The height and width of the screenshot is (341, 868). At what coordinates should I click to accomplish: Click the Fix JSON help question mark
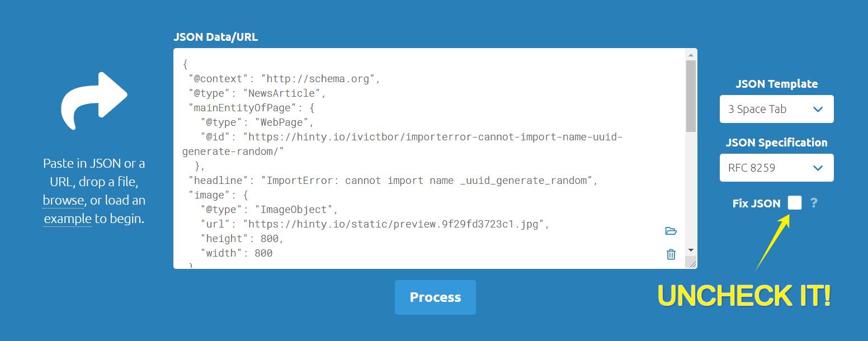[x=814, y=203]
